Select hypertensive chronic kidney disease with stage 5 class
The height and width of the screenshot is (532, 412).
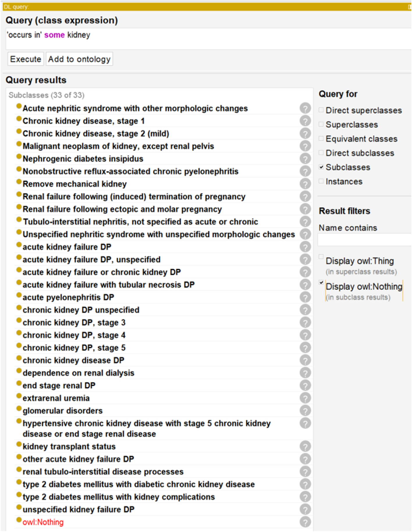point(147,428)
